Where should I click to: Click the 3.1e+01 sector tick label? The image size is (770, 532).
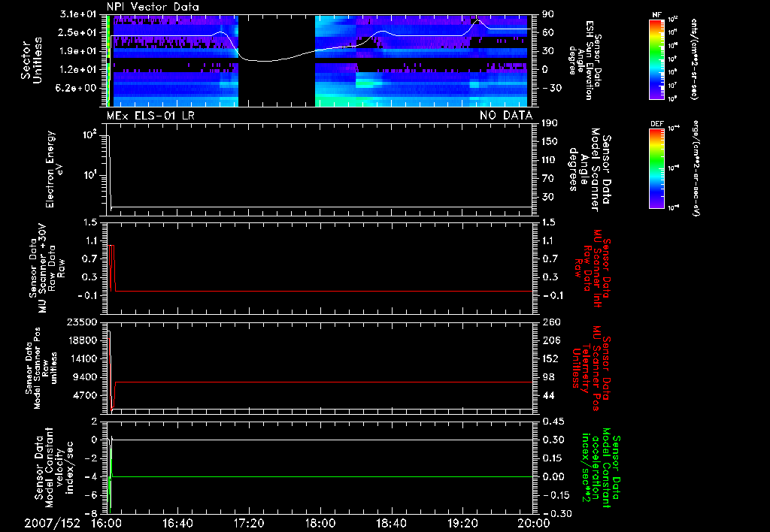(78, 14)
